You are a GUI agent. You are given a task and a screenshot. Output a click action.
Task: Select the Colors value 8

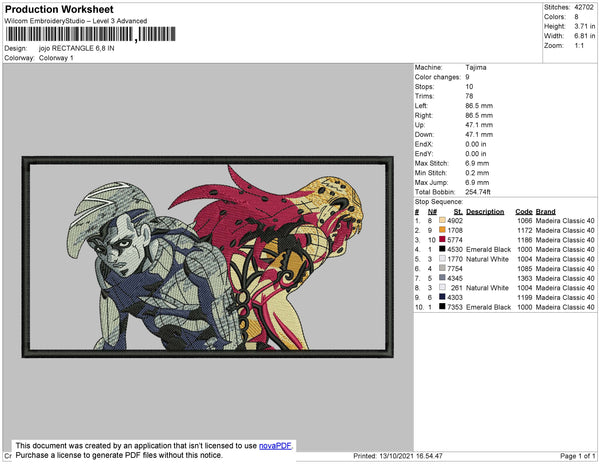coord(576,17)
